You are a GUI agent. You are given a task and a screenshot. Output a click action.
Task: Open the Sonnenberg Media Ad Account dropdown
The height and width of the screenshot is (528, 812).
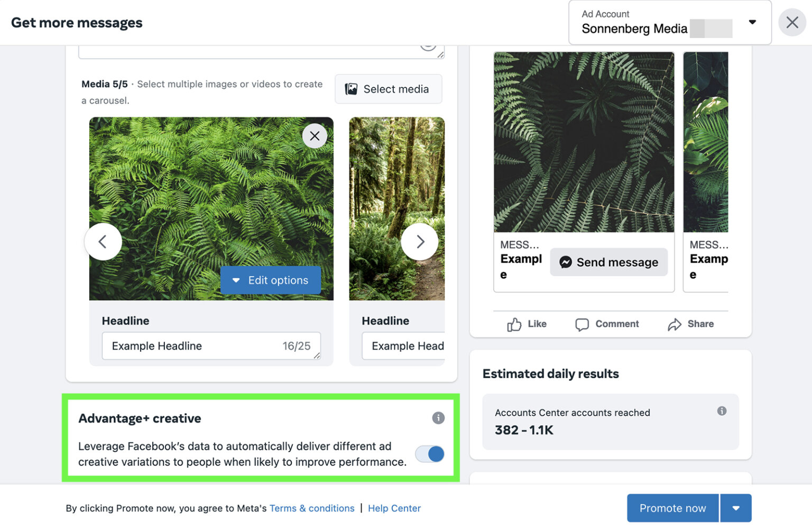pos(752,22)
